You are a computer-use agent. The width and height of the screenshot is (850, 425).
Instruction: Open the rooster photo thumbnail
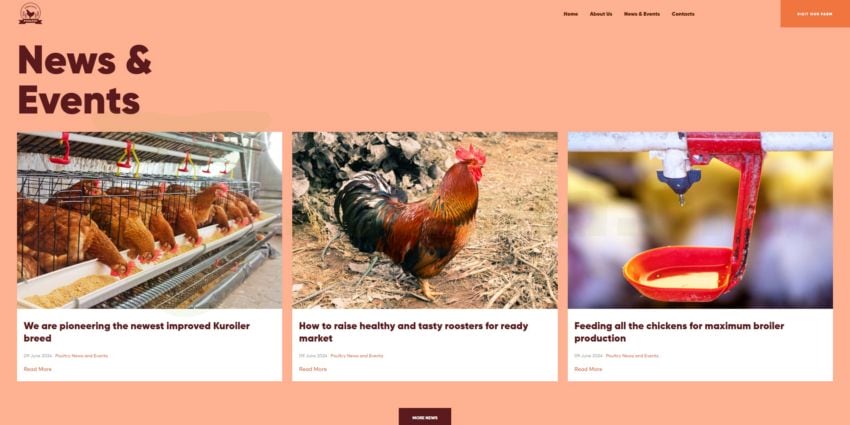click(424, 220)
